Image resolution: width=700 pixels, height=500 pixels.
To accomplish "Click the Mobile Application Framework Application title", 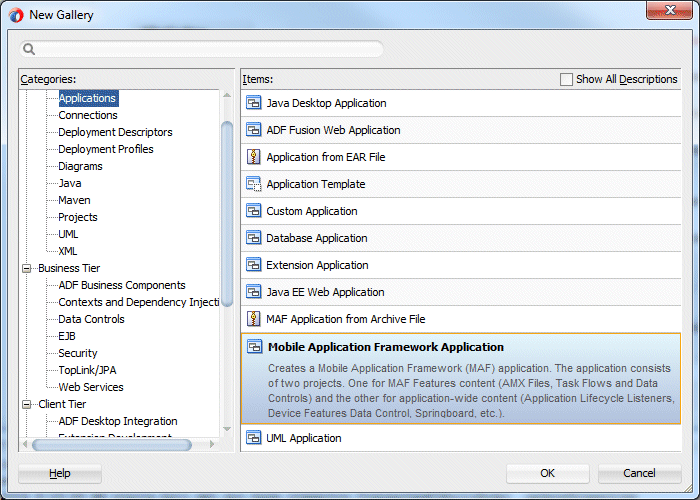I will click(386, 347).
